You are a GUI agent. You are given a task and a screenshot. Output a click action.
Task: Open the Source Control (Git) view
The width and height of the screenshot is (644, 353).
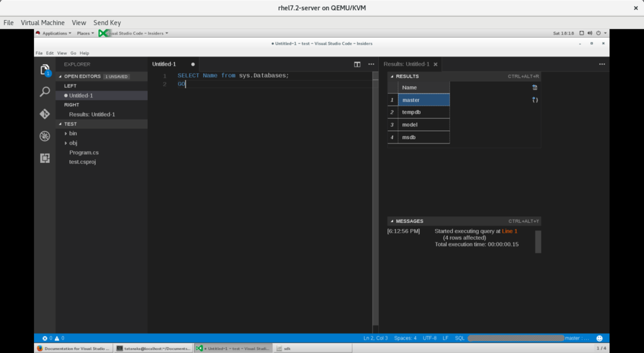(x=45, y=114)
